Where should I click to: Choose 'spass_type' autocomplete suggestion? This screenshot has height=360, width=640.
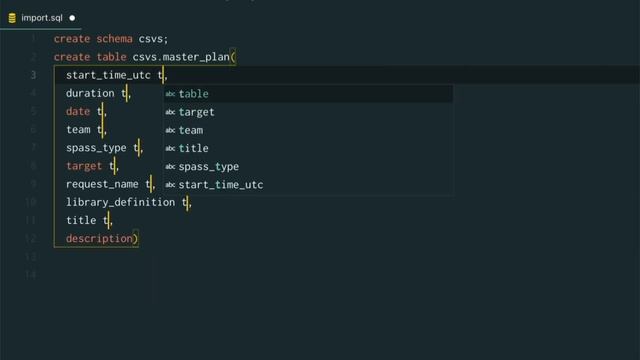coord(308,167)
